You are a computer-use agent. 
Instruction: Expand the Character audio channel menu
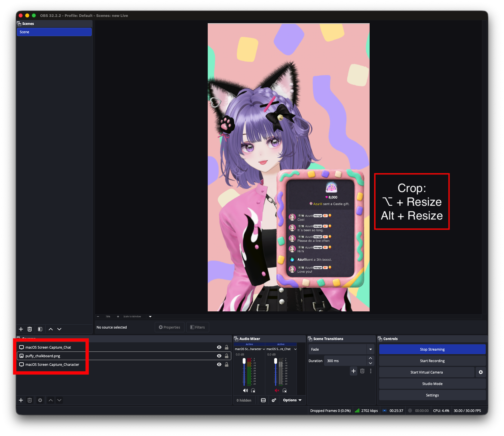264,349
